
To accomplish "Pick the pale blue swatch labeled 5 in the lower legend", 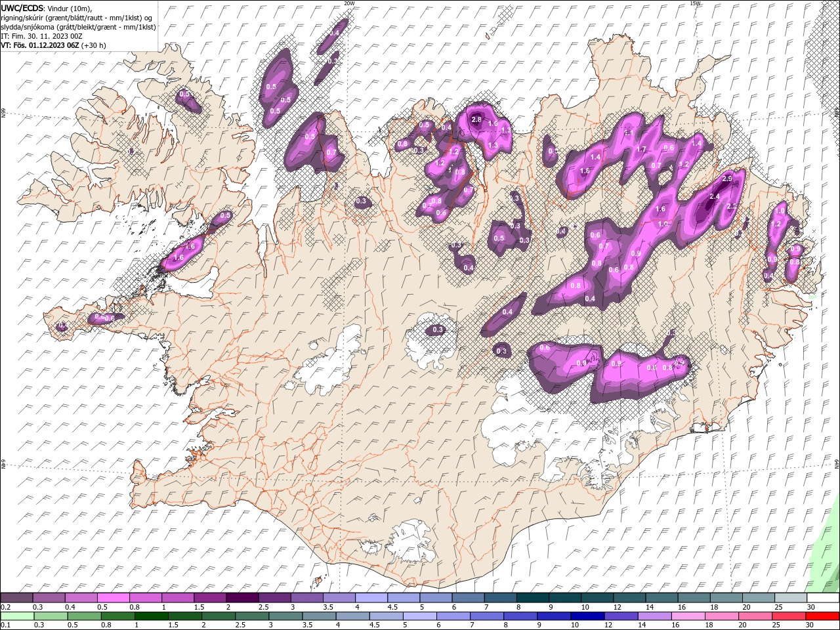I will click(x=419, y=616).
